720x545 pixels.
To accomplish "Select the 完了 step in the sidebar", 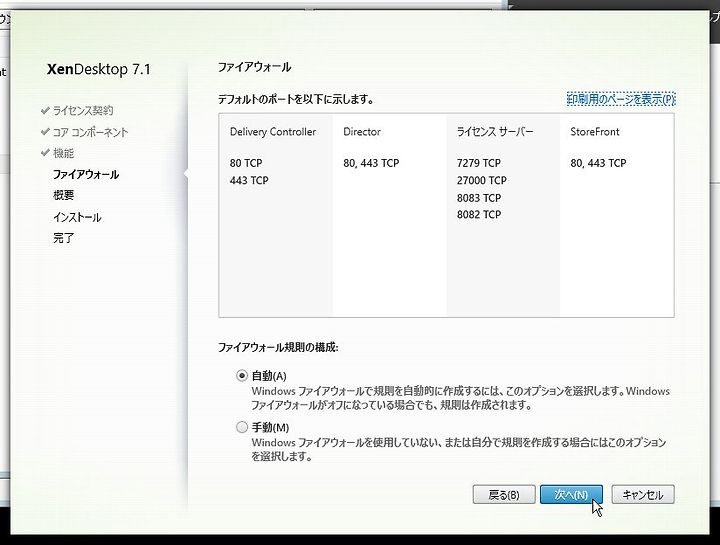I will [63, 238].
